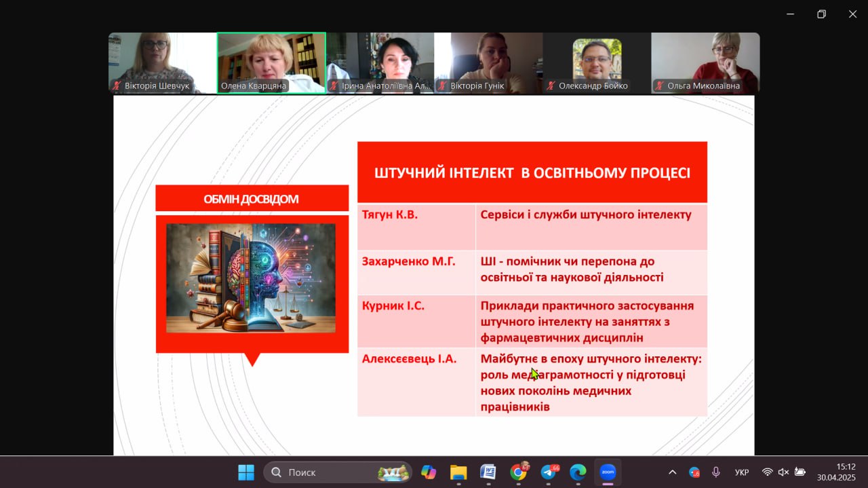Select Олена Кварцяна's video tile
Image resolution: width=868 pixels, height=488 pixels.
271,62
